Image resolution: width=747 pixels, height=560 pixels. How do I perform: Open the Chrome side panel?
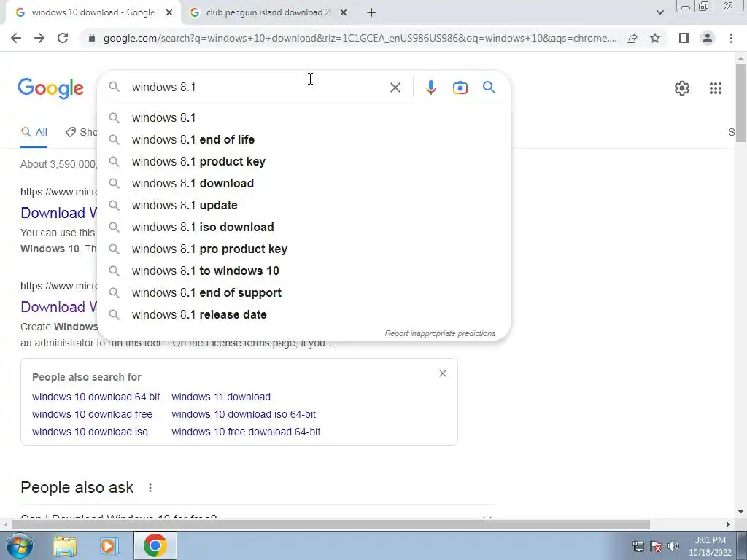point(684,38)
